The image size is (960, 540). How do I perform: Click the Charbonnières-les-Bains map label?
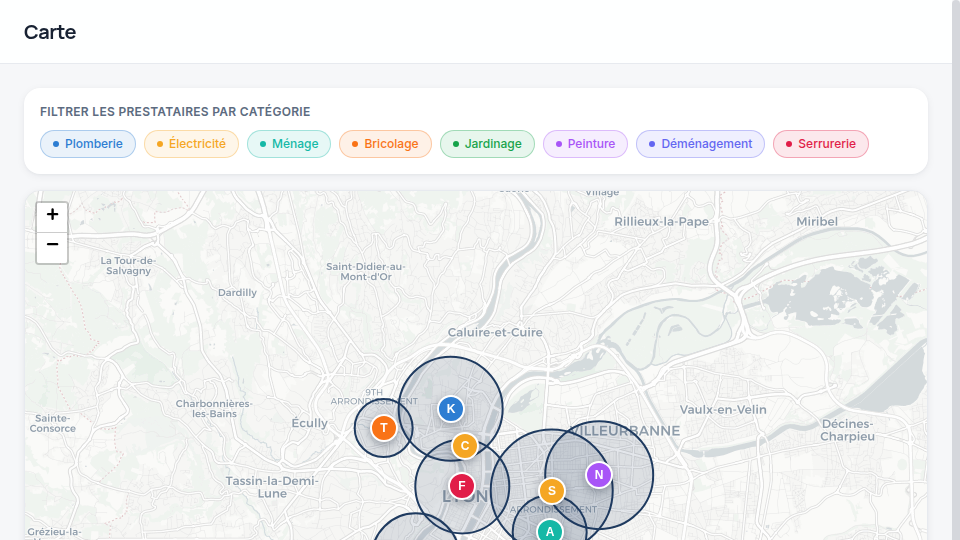click(214, 408)
